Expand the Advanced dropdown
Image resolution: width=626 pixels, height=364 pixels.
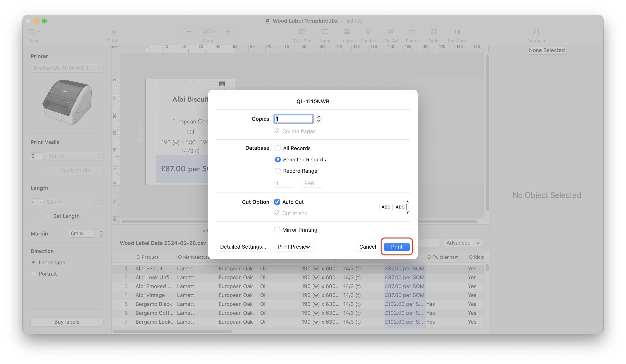pyautogui.click(x=462, y=243)
